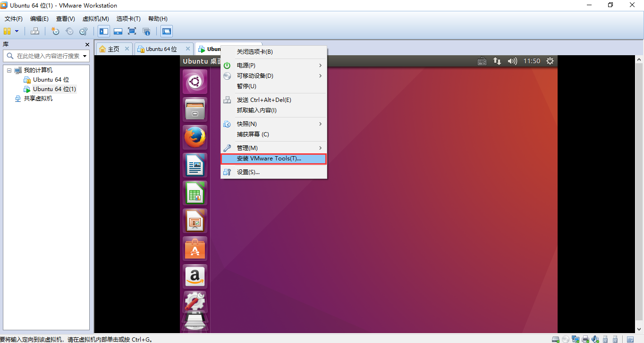
Task: Open the snapshot manager toolbar icon
Action: (x=84, y=31)
